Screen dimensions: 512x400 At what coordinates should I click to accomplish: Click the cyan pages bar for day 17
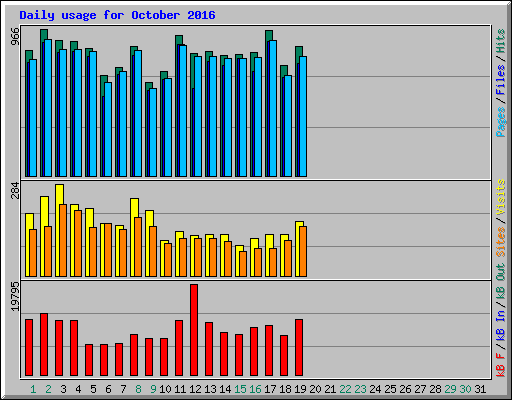[x=273, y=108]
